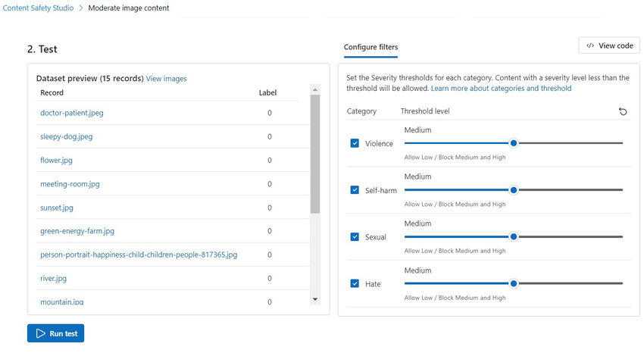
Task: Click the Violence threshold slider handle
Action: [x=514, y=142]
